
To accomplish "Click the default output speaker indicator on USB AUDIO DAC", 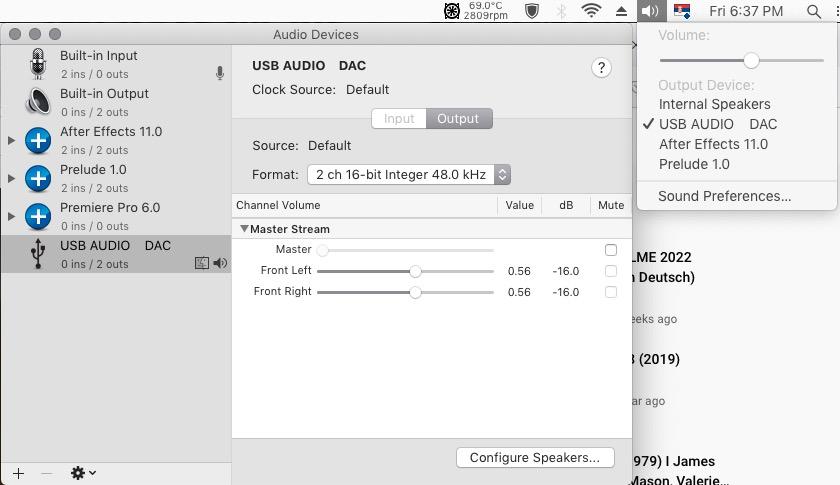I will click(x=220, y=263).
